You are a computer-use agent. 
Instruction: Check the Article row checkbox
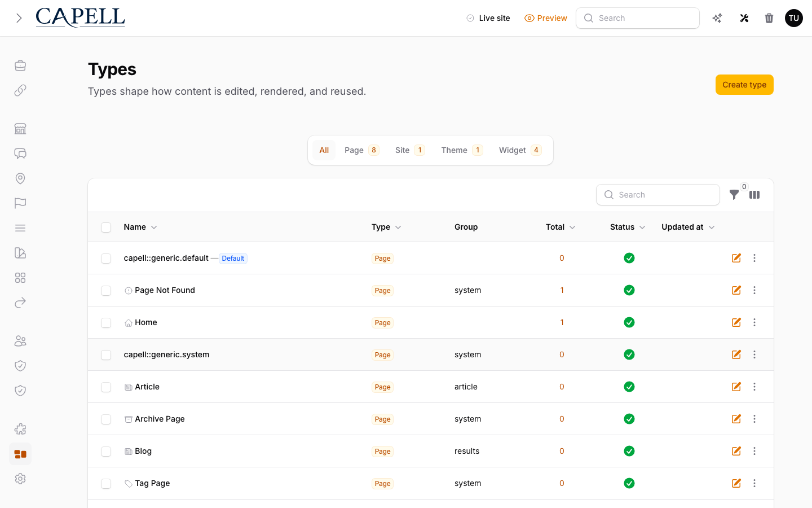(x=106, y=387)
